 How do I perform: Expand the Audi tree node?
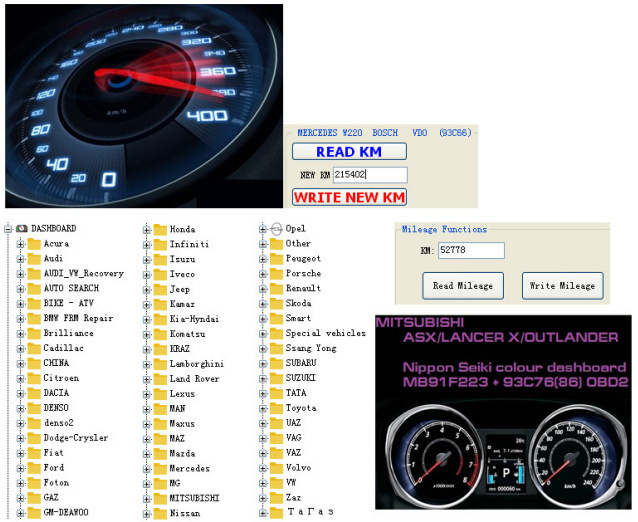pos(20,259)
